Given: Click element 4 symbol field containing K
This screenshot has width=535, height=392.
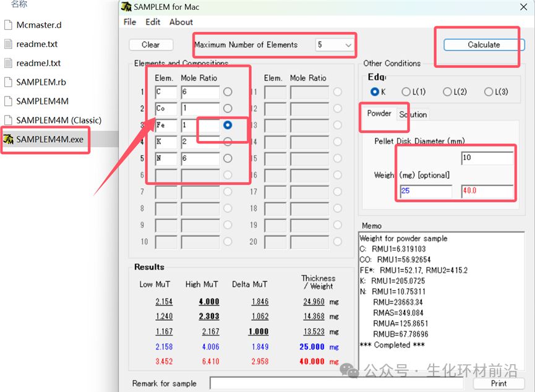Looking at the screenshot, I should (x=166, y=142).
